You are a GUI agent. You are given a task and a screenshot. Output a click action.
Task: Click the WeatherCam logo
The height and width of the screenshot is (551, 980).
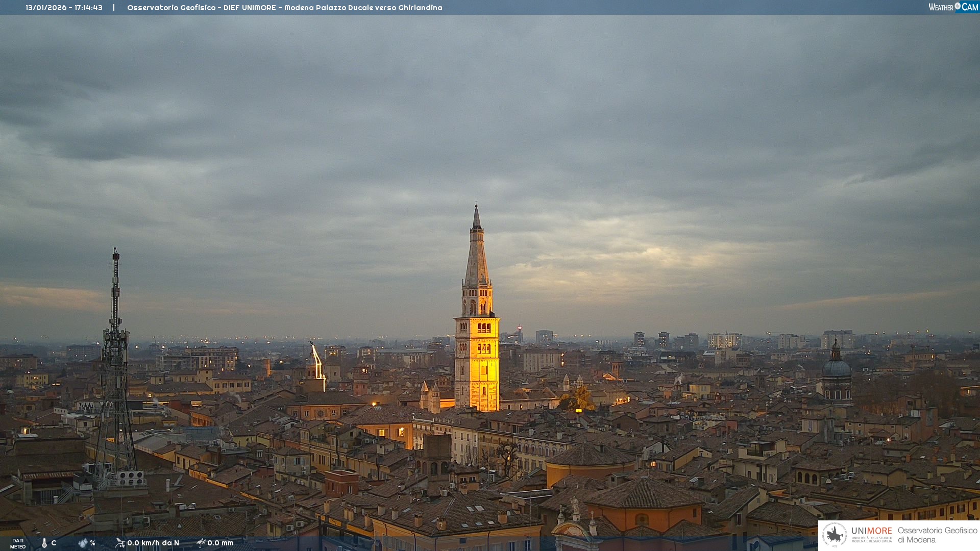coord(953,7)
